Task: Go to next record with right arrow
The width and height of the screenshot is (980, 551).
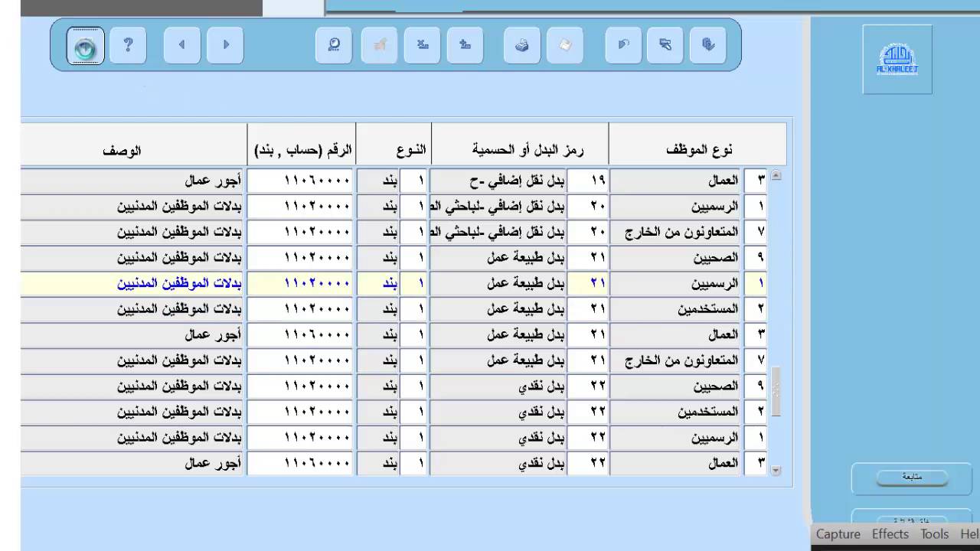Action: click(x=225, y=45)
